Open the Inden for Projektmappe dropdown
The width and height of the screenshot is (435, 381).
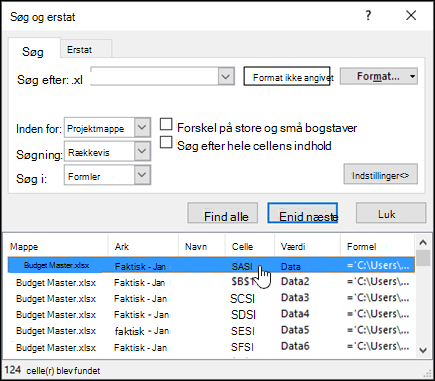tap(107, 127)
